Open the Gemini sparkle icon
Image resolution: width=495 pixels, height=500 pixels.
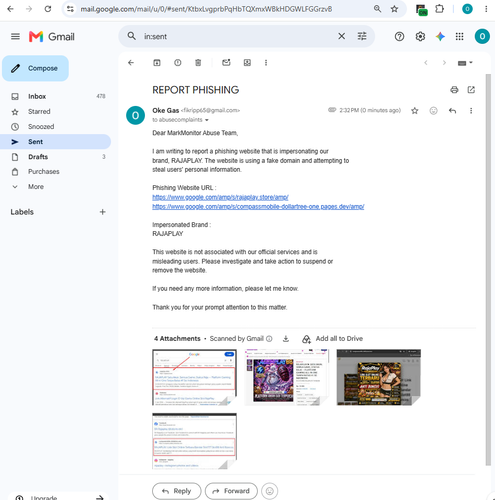440,36
